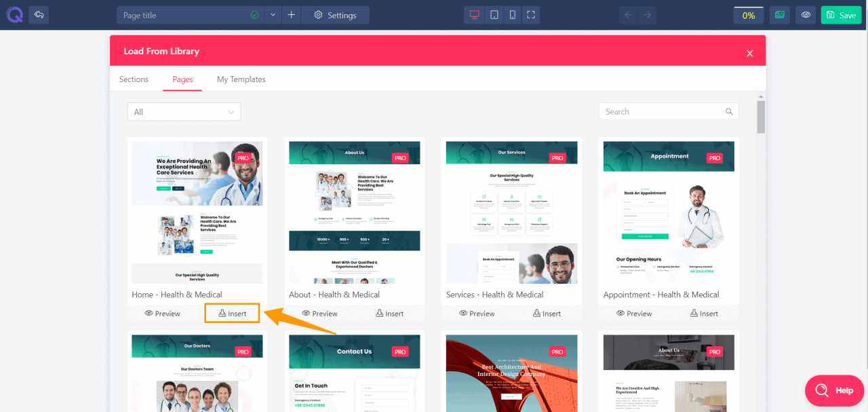Switch to the Sections tab
The height and width of the screenshot is (412, 868).
[134, 79]
